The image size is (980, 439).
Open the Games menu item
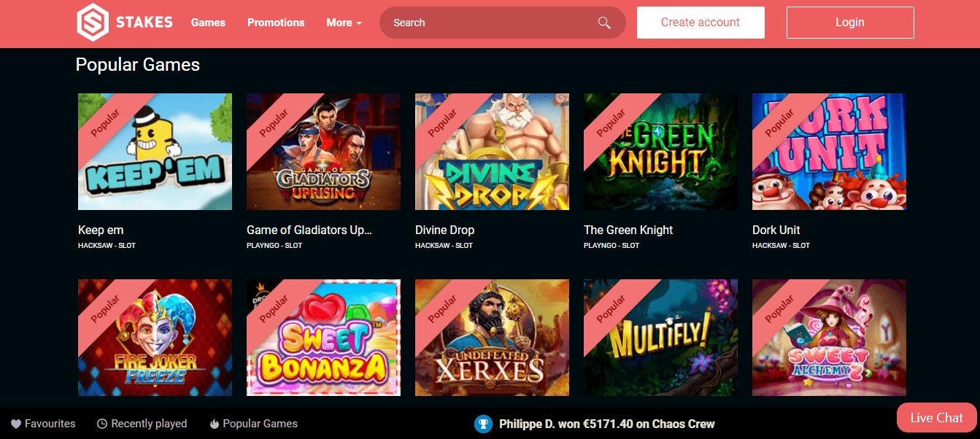coord(208,23)
